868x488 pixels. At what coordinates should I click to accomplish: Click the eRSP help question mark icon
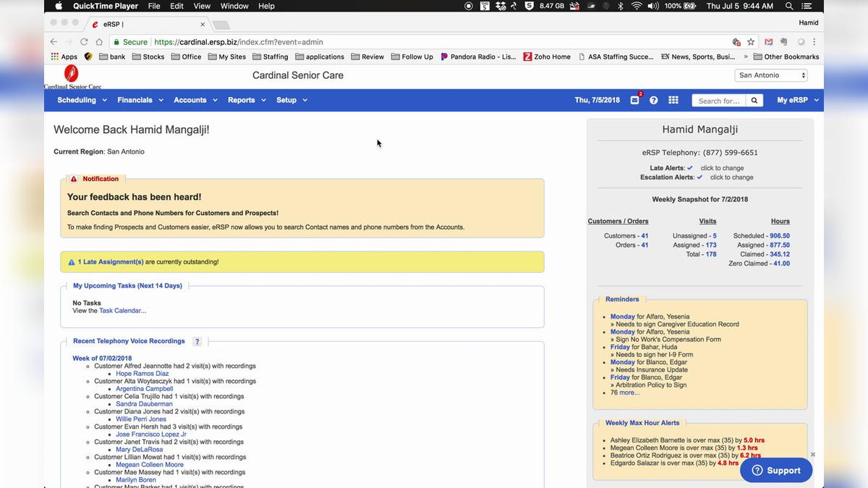click(653, 100)
